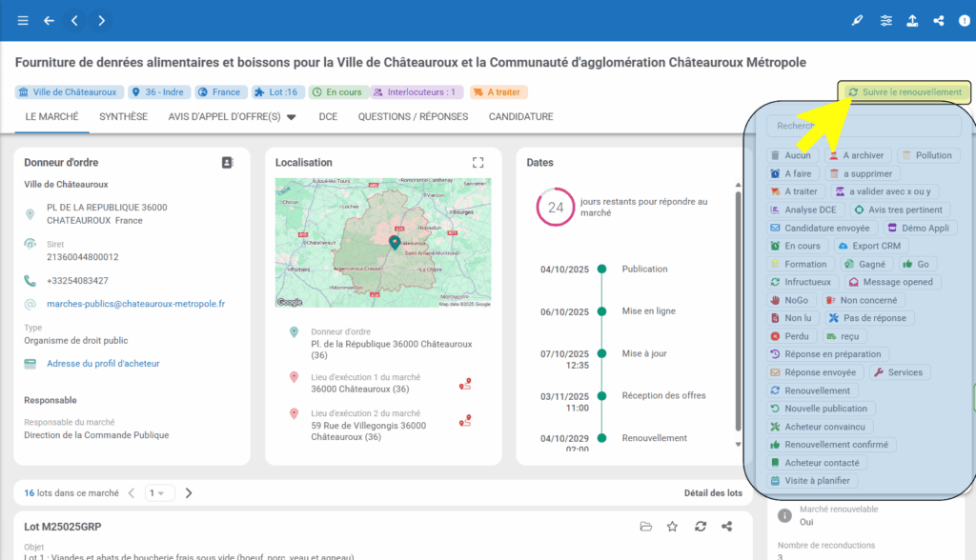976x560 pixels.
Task: Open the filter sliders settings icon
Action: click(886, 21)
